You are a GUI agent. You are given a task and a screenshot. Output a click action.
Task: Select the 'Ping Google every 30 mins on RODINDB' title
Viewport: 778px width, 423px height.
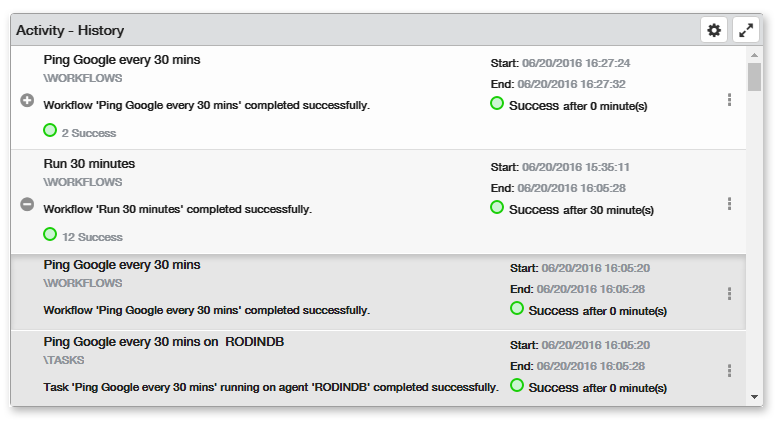(x=164, y=341)
